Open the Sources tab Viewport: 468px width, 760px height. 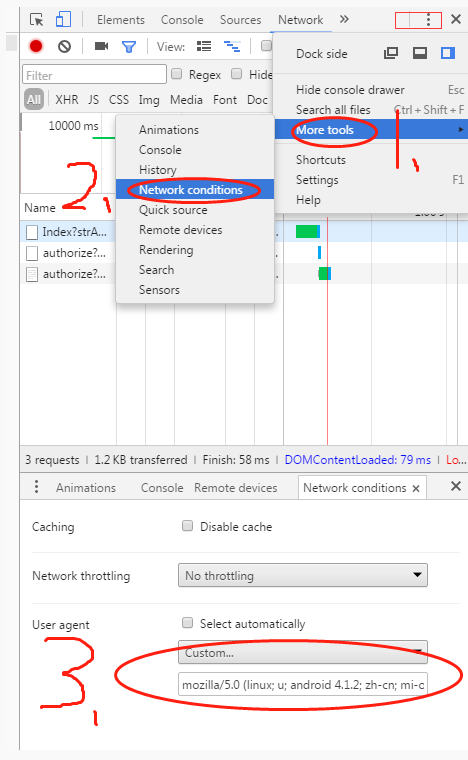coord(240,20)
